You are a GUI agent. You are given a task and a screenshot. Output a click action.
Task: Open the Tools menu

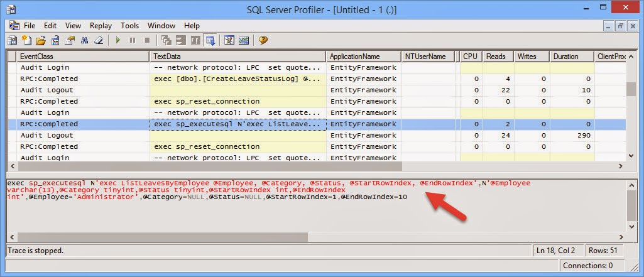pyautogui.click(x=130, y=26)
